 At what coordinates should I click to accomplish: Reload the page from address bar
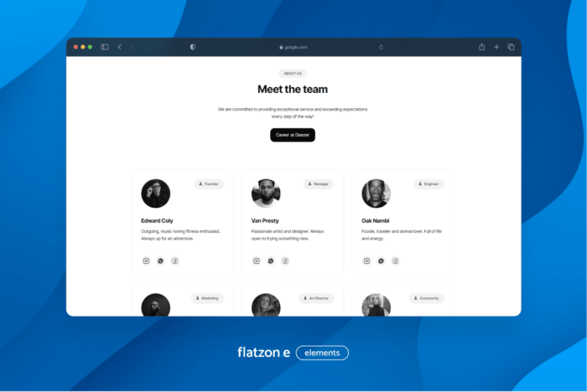pos(382,47)
